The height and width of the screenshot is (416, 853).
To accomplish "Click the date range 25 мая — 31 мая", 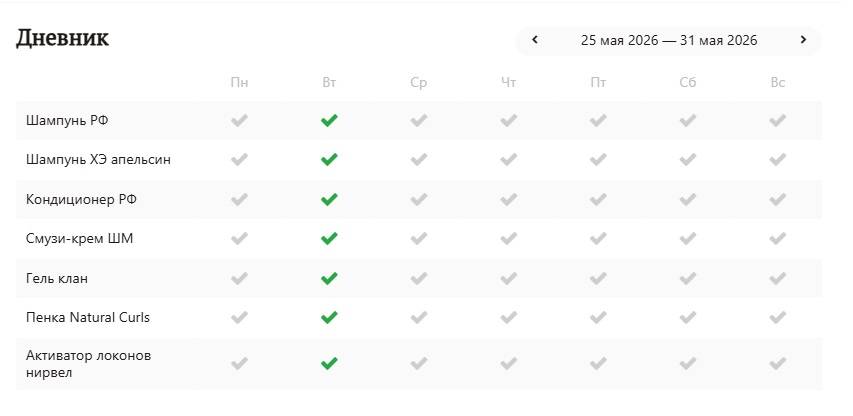I will click(669, 40).
